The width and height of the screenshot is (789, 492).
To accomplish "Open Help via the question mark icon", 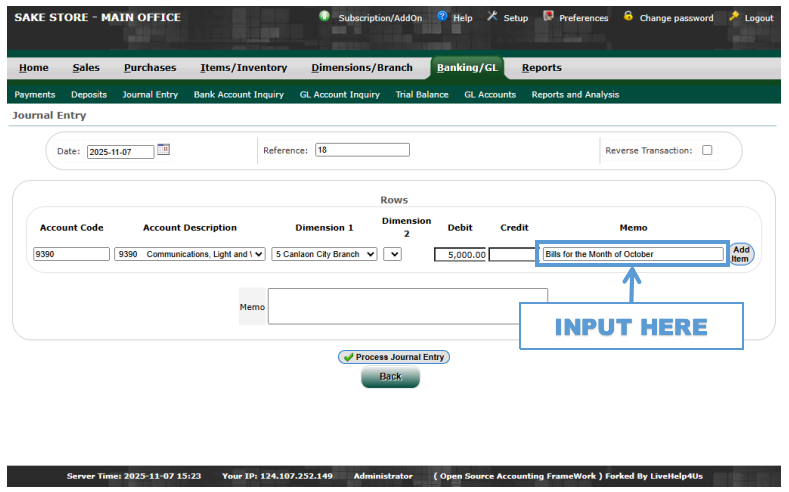I will [442, 17].
